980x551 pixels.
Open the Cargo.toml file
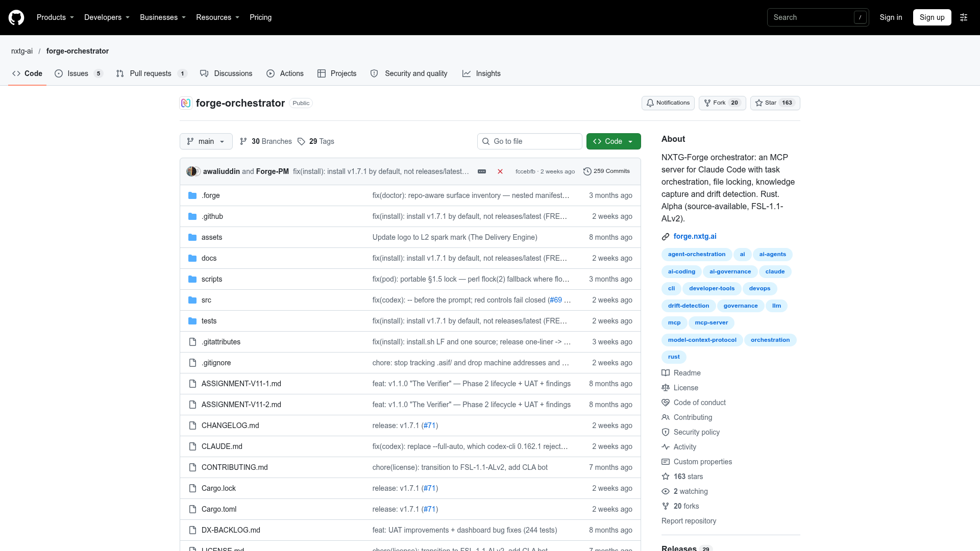(x=219, y=509)
